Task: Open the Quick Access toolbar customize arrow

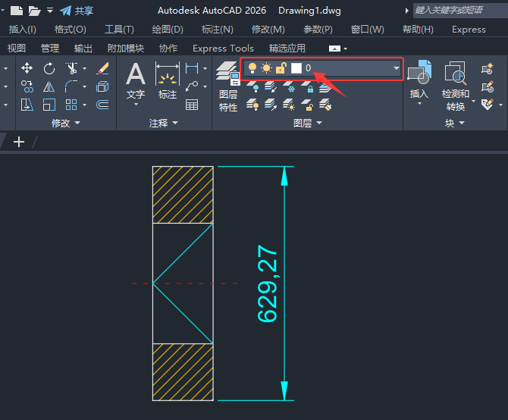Action: (x=50, y=11)
